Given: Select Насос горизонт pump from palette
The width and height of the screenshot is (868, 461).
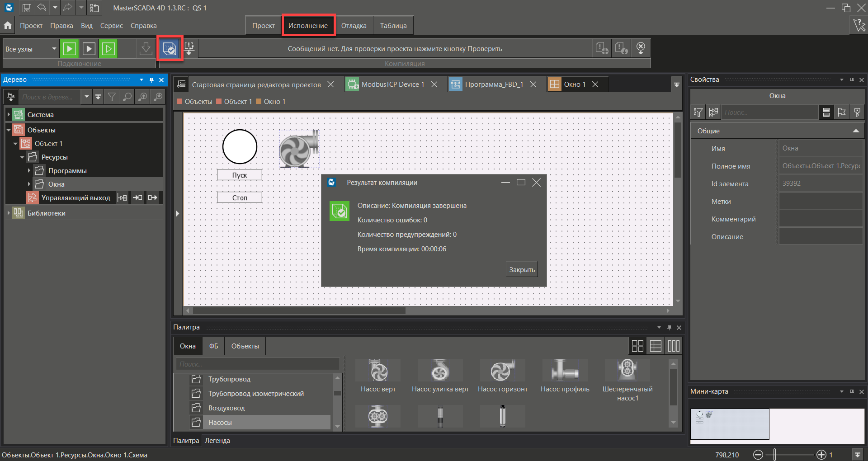Looking at the screenshot, I should click(502, 376).
